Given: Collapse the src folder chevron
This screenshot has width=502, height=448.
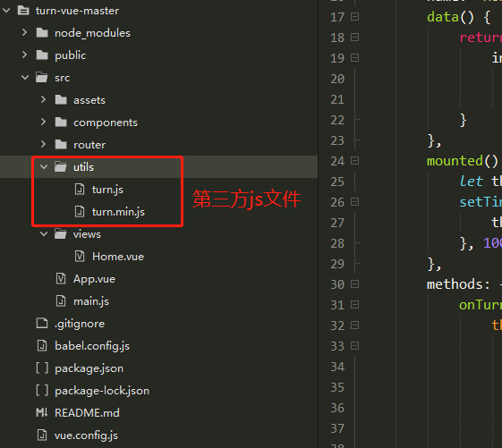Looking at the screenshot, I should pos(25,77).
